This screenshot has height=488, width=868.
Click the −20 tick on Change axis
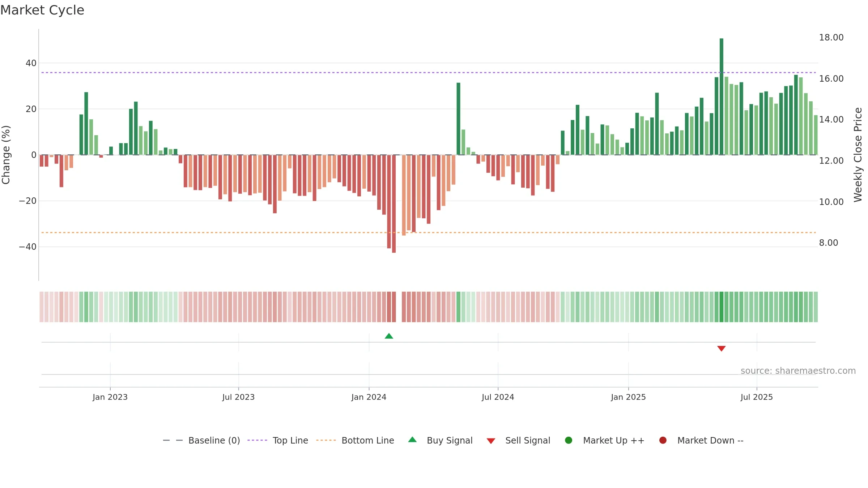pyautogui.click(x=28, y=201)
